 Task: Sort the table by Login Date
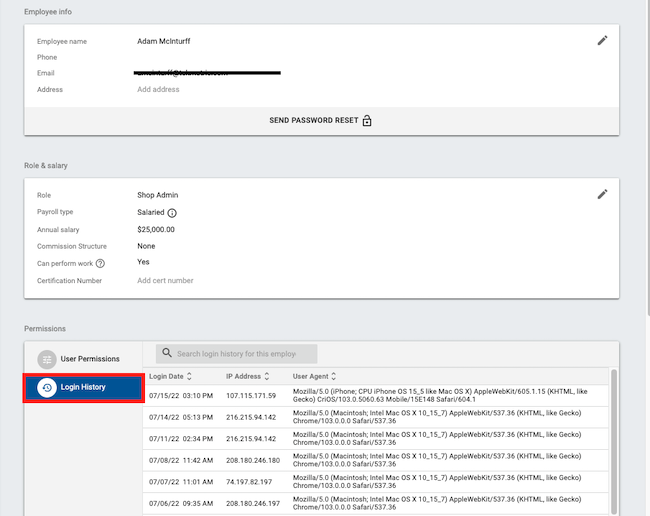pyautogui.click(x=189, y=377)
